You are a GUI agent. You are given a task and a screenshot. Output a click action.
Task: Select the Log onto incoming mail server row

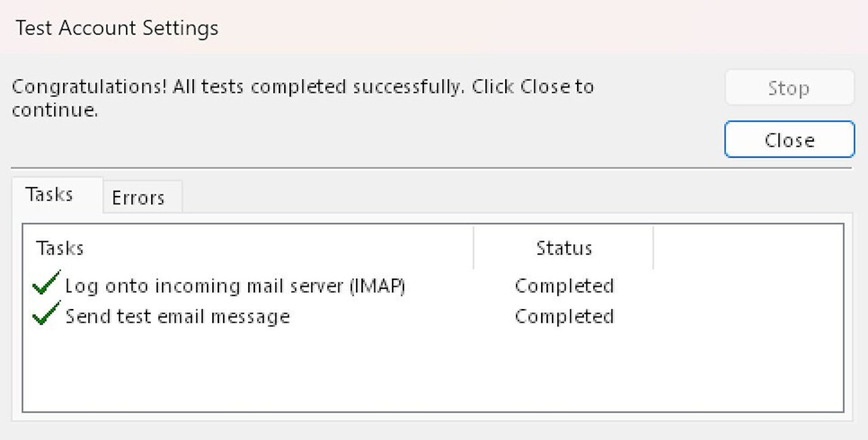[x=235, y=285]
